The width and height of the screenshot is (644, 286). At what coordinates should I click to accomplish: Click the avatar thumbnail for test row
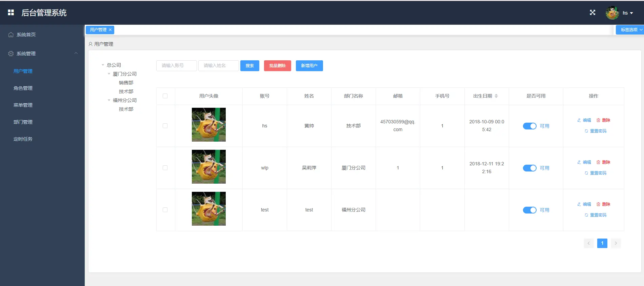click(x=209, y=209)
